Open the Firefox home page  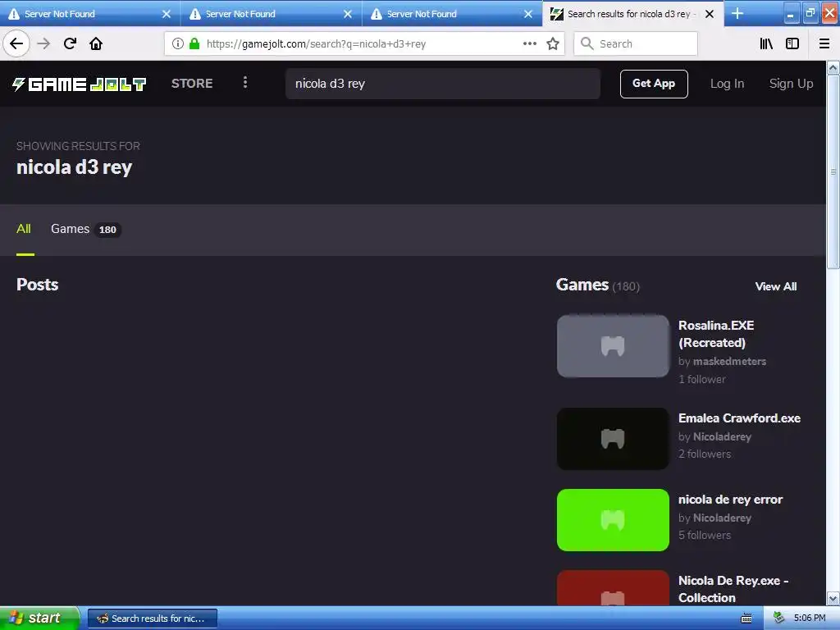[x=96, y=43]
